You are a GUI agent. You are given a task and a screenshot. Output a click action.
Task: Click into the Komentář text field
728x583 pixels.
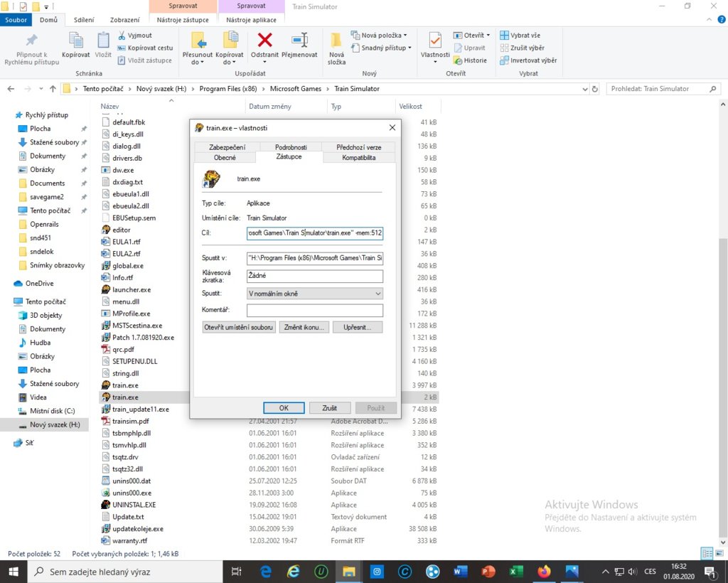314,310
